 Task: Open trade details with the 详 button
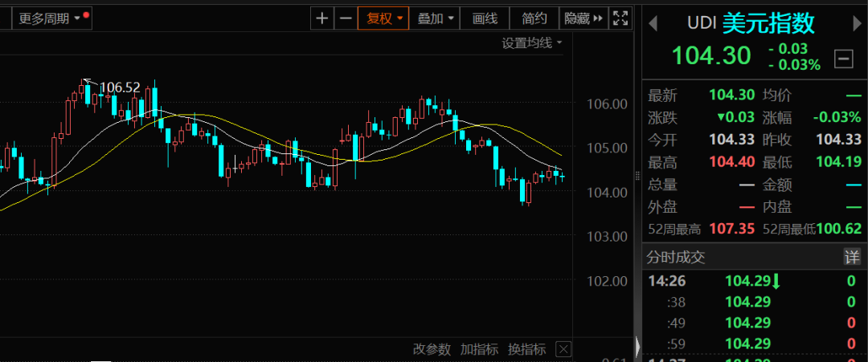851,257
